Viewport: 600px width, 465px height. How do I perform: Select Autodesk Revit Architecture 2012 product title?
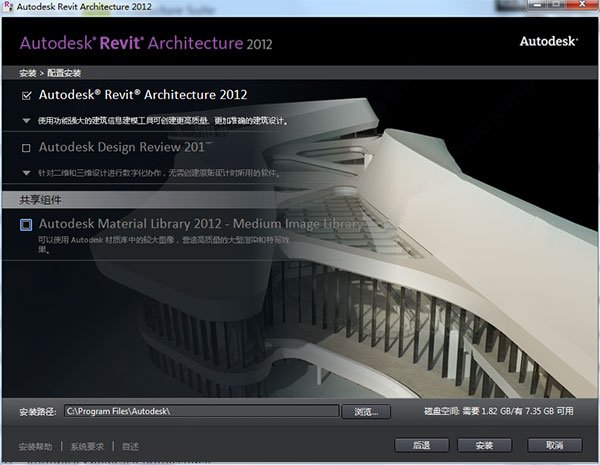coord(143,95)
